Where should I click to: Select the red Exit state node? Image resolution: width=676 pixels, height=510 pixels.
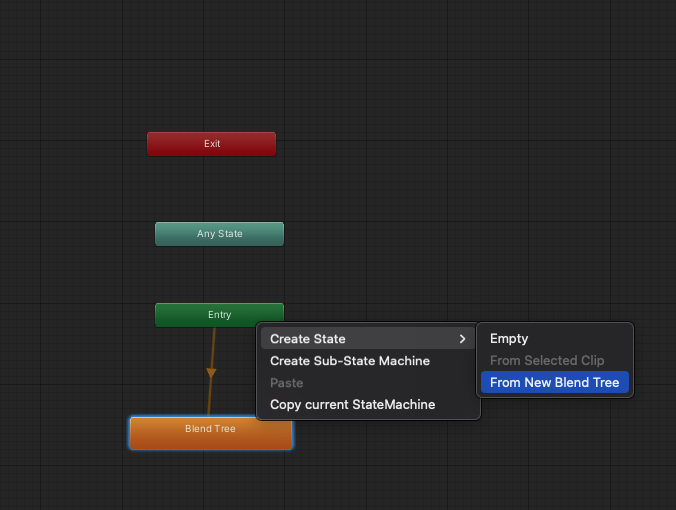click(211, 144)
